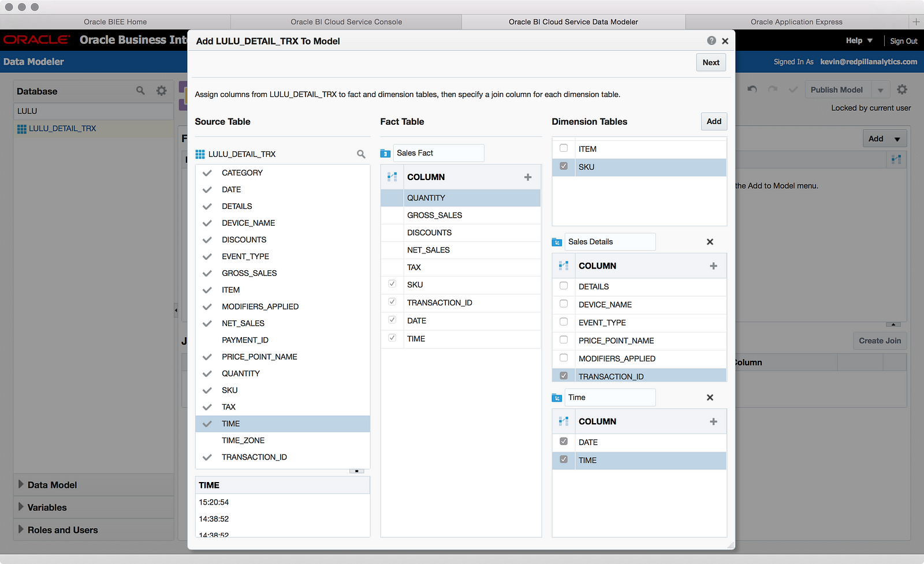Switch to the Oracle BIEE Home tab
924x564 pixels.
[115, 22]
